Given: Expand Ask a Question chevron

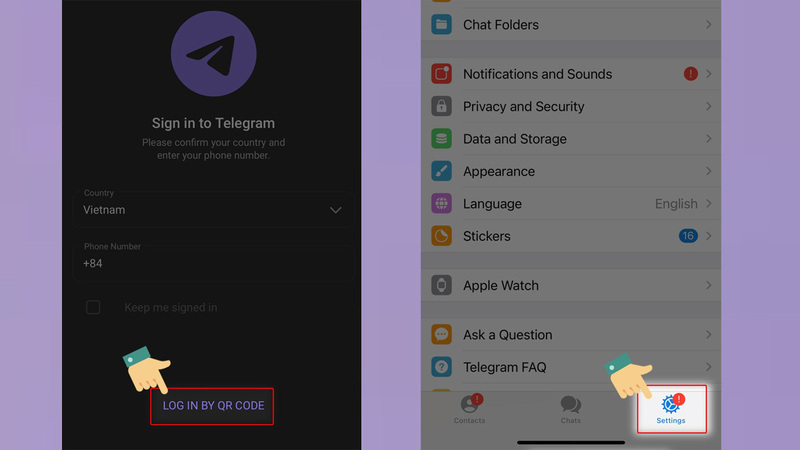Looking at the screenshot, I should coord(709,335).
